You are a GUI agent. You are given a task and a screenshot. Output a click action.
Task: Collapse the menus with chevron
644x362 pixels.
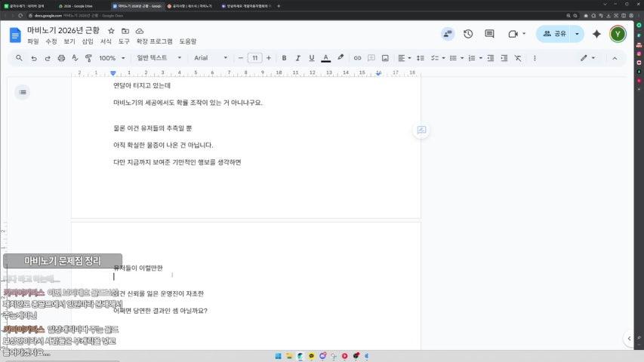[x=615, y=58]
